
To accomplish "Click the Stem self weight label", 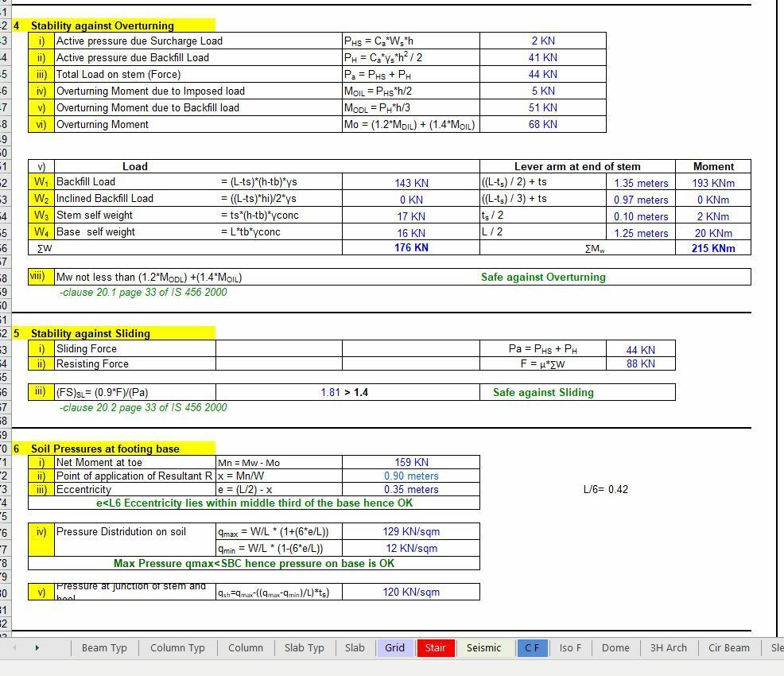I will [x=94, y=216].
